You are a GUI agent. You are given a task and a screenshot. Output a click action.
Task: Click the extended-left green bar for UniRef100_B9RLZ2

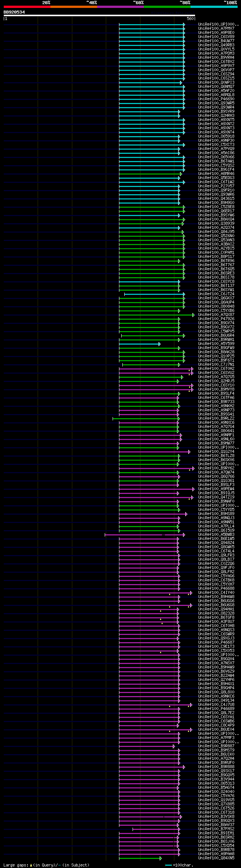[x=146, y=419]
